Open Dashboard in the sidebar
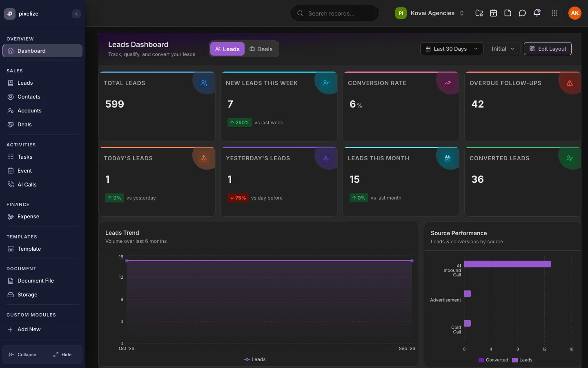588x368 pixels. tap(42, 51)
